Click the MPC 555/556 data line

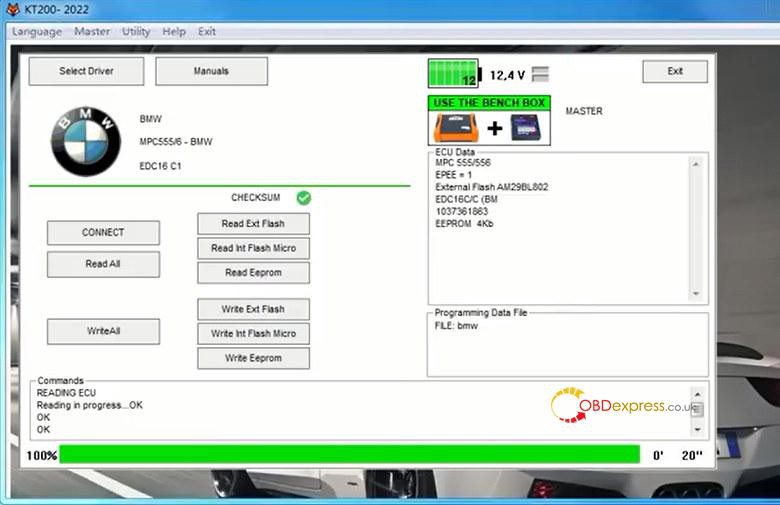pyautogui.click(x=463, y=163)
